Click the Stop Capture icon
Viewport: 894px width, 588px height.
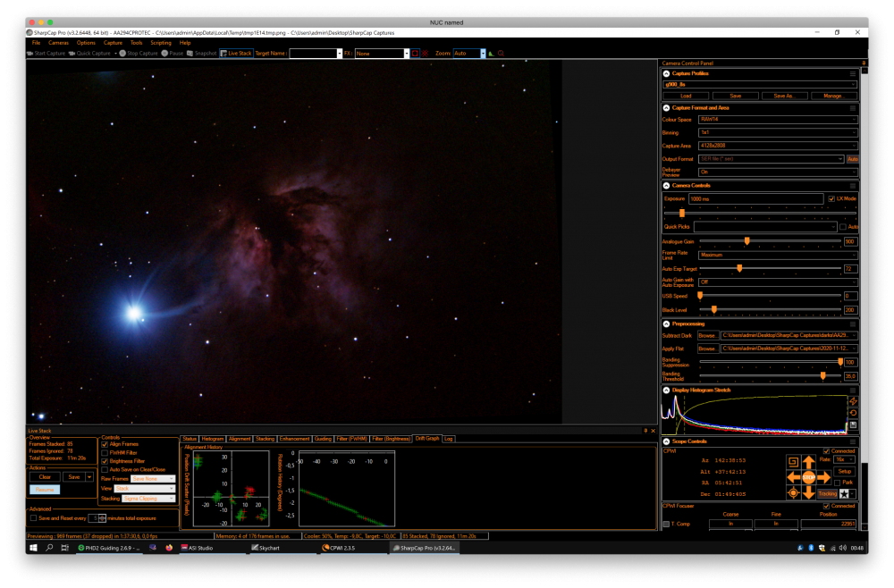pyautogui.click(x=122, y=53)
